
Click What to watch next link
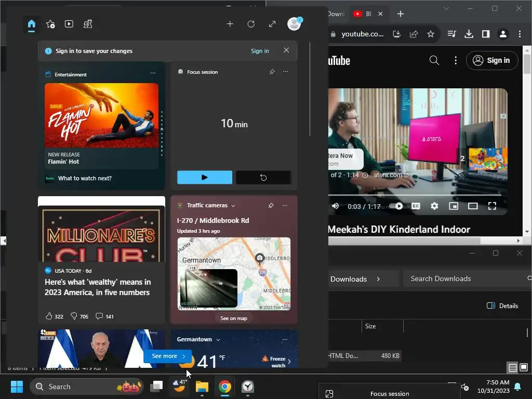click(85, 178)
